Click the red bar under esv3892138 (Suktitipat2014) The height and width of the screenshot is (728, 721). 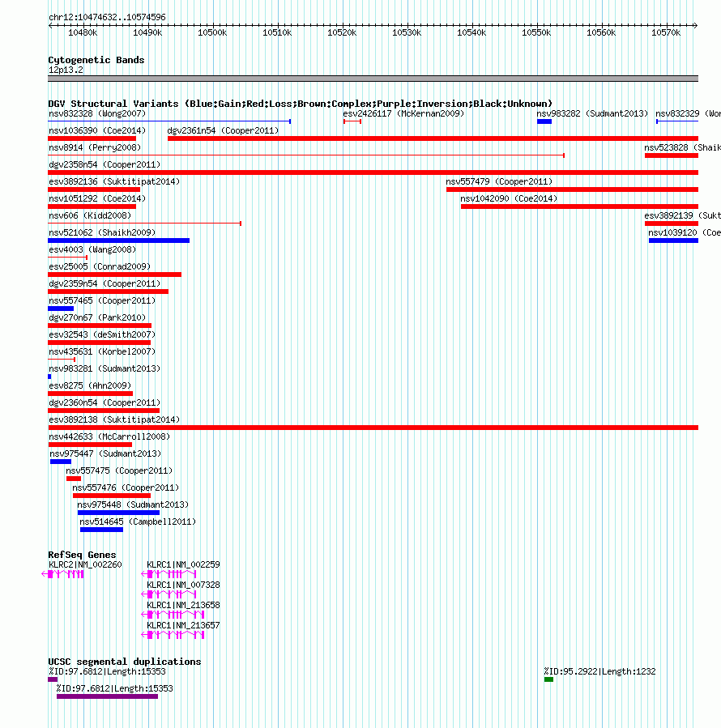373,428
